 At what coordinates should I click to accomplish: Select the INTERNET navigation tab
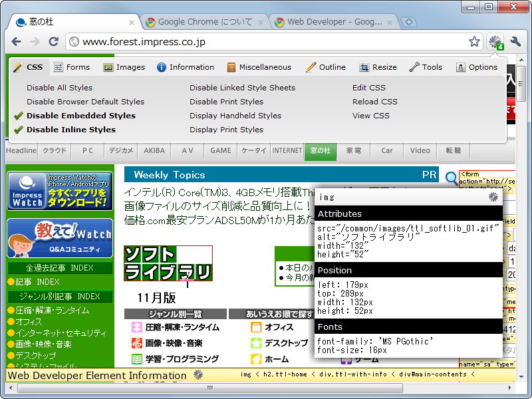(x=287, y=151)
